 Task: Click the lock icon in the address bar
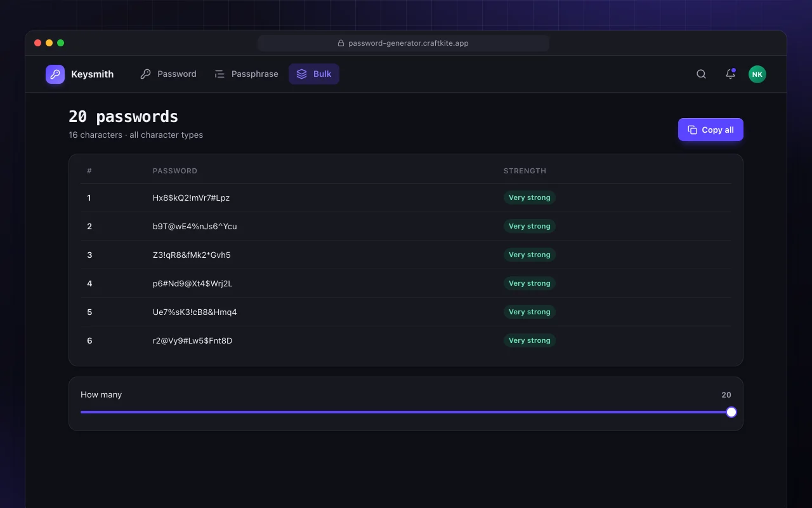(x=341, y=43)
